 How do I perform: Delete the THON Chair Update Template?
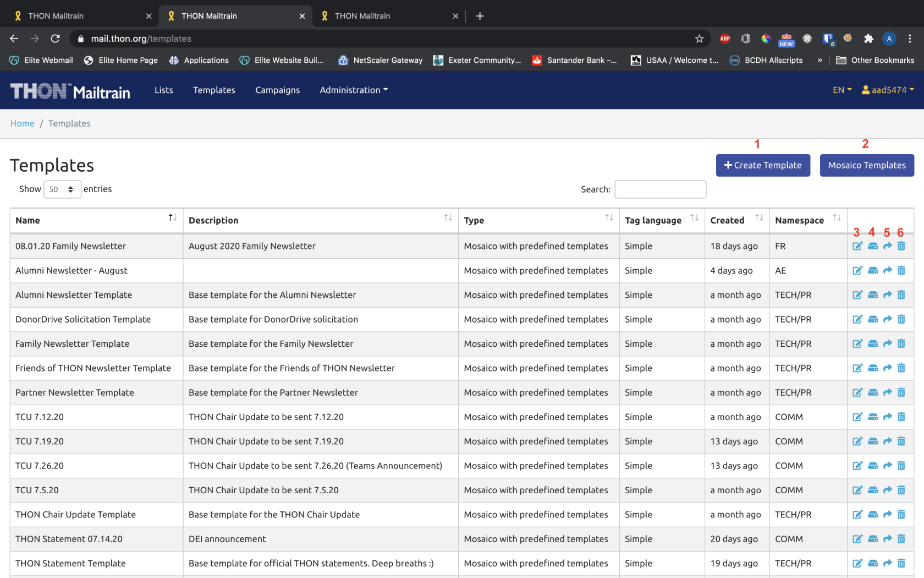pos(901,515)
